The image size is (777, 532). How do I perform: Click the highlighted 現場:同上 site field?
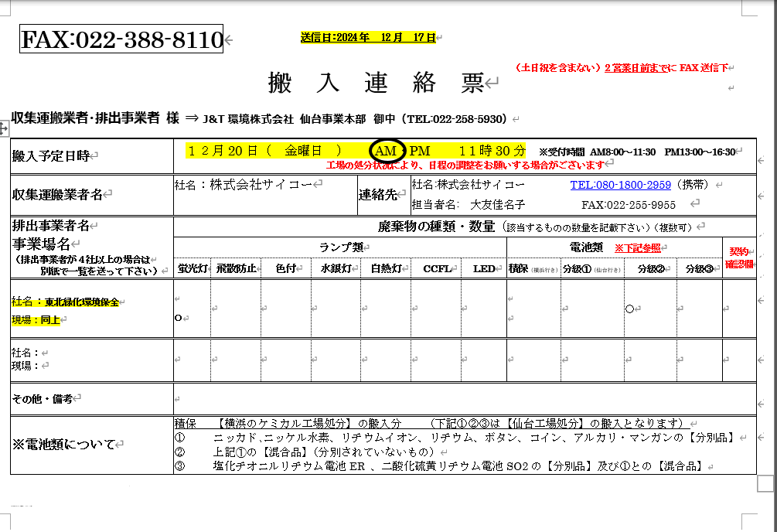pyautogui.click(x=36, y=319)
